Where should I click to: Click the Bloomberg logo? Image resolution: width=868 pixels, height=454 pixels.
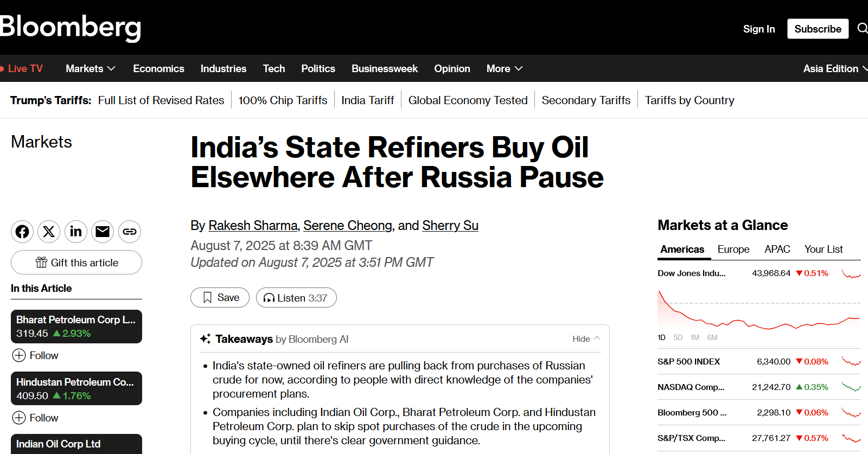coord(71,27)
